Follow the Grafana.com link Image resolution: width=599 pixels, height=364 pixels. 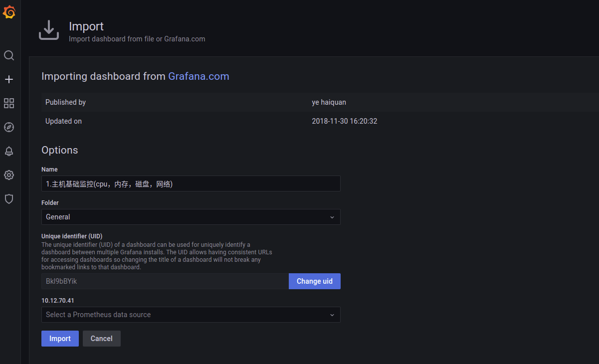pos(199,76)
